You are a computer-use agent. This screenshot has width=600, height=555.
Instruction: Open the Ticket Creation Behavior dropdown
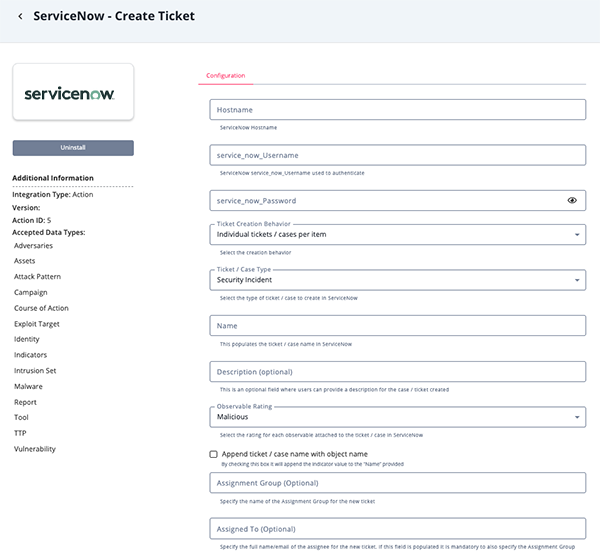[x=397, y=234]
